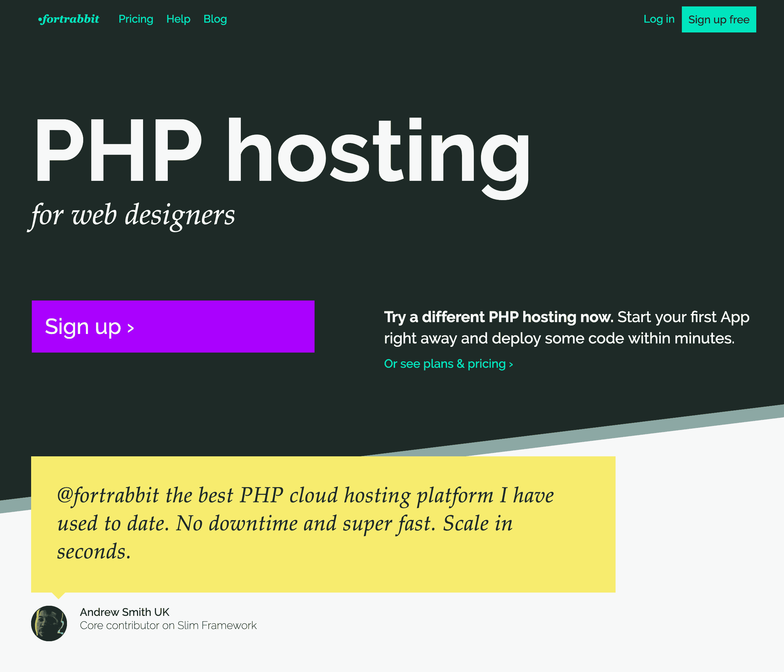This screenshot has height=672, width=784.
Task: Open the Pricing page
Action: [x=136, y=19]
